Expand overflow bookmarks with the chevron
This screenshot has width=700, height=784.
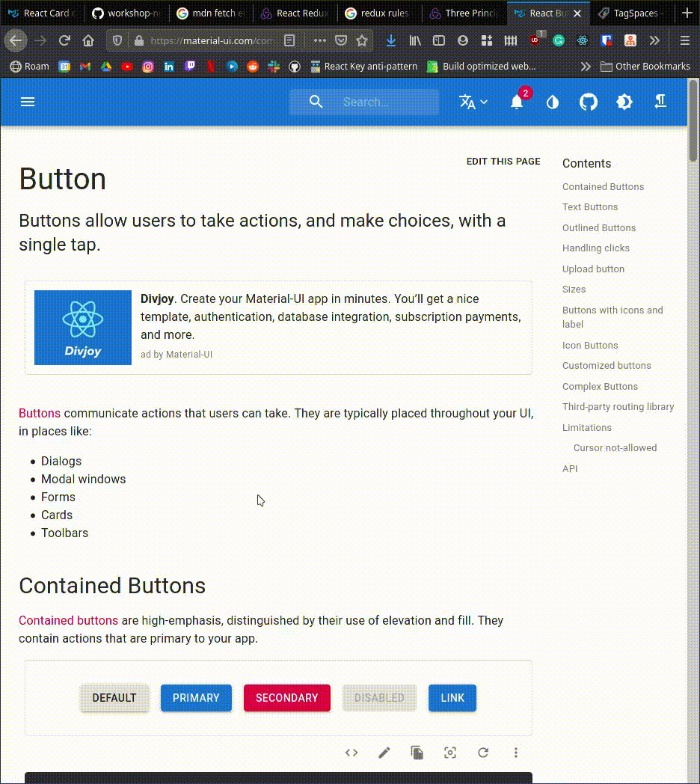[586, 66]
